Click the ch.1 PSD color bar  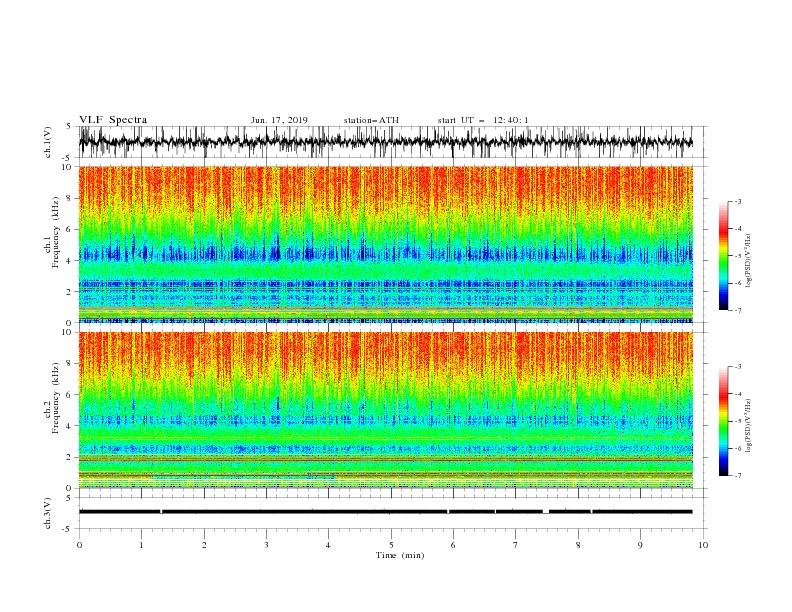(723, 256)
